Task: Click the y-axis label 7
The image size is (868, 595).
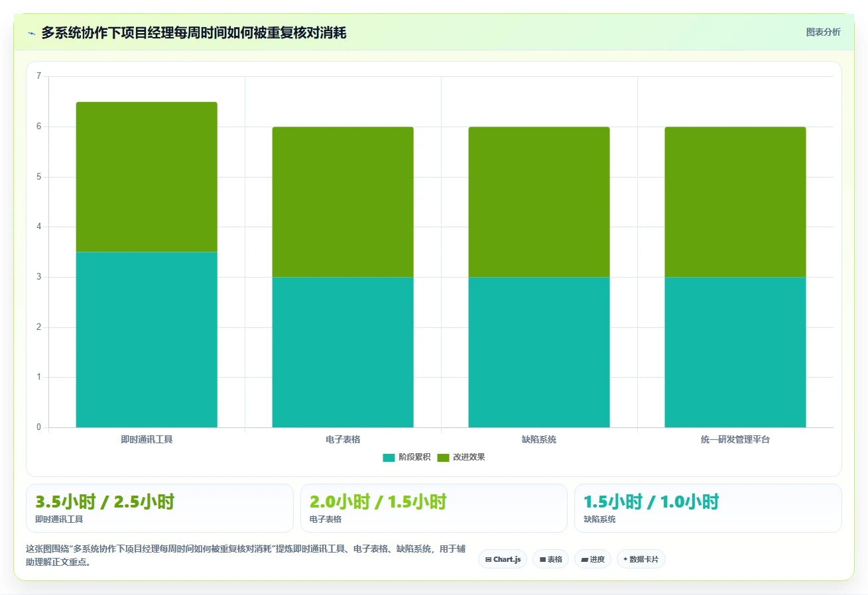Action: 38,76
